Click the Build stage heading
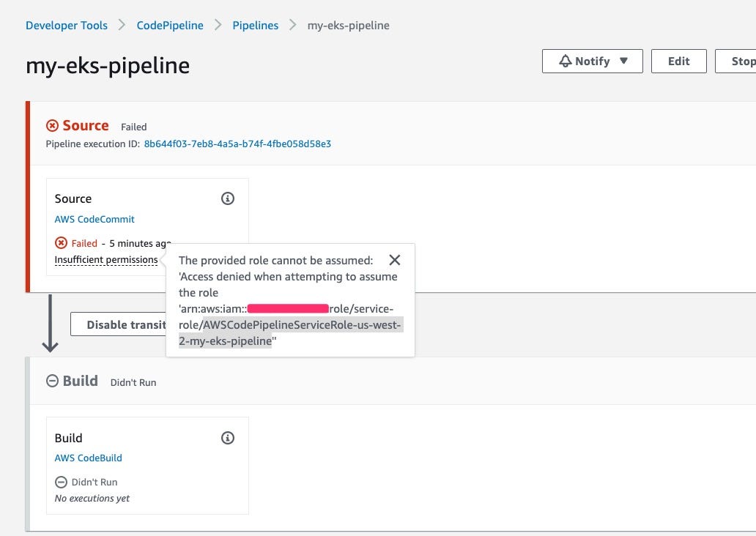 pyautogui.click(x=81, y=381)
